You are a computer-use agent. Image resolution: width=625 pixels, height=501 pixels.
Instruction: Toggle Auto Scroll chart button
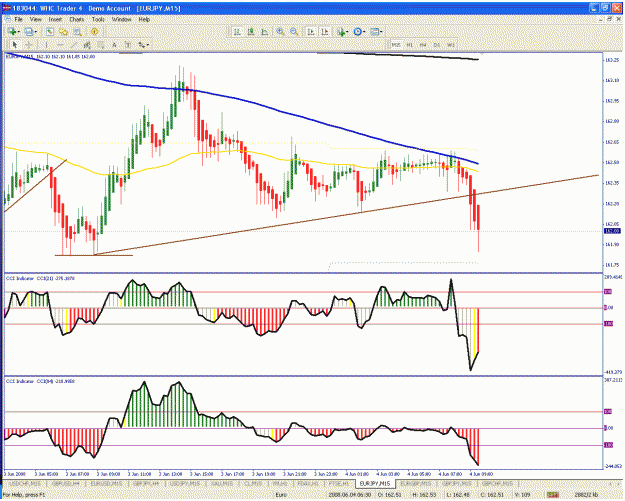tap(311, 32)
